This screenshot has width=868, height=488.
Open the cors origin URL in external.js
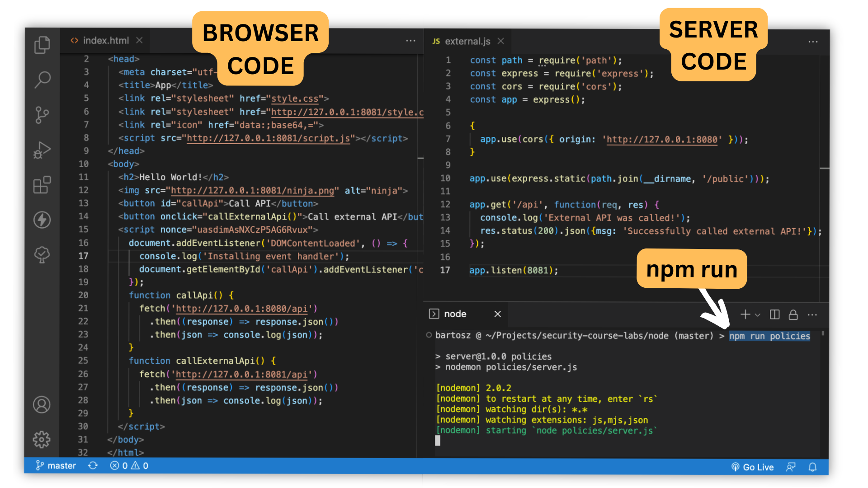click(x=662, y=140)
